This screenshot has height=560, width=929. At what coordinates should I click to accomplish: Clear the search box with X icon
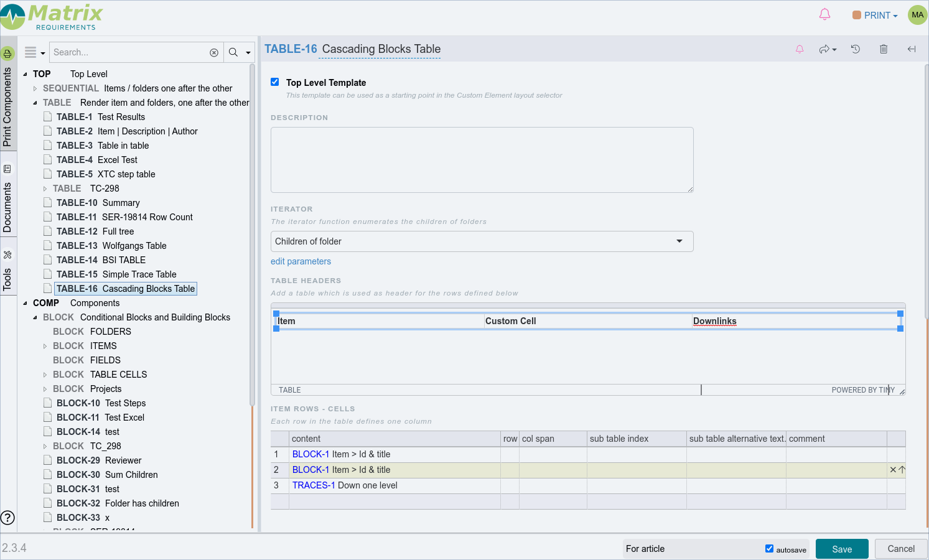214,53
